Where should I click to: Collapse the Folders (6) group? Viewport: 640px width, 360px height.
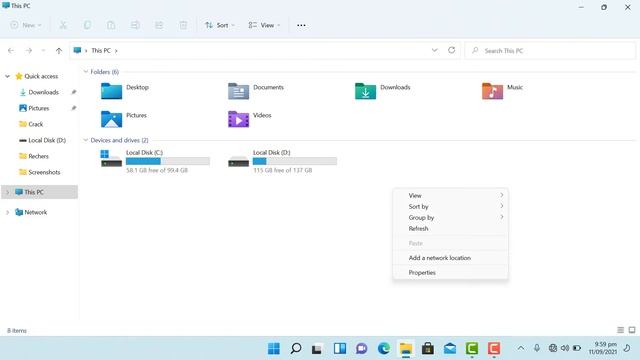[x=86, y=72]
